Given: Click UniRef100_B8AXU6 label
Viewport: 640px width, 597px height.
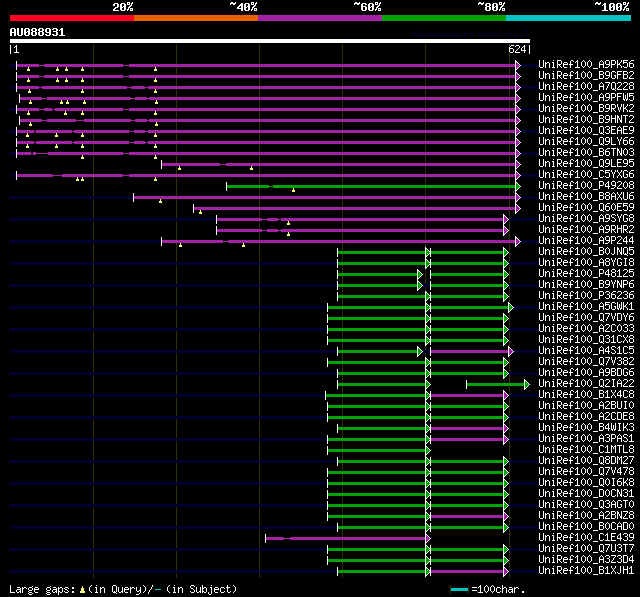Looking at the screenshot, I should point(586,197).
